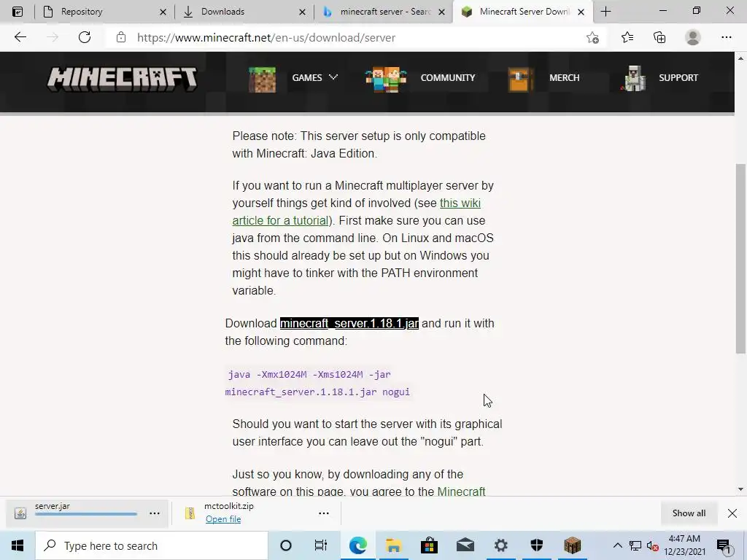This screenshot has width=747, height=560.
Task: Switch to the minecraft server search tab
Action: pyautogui.click(x=385, y=12)
